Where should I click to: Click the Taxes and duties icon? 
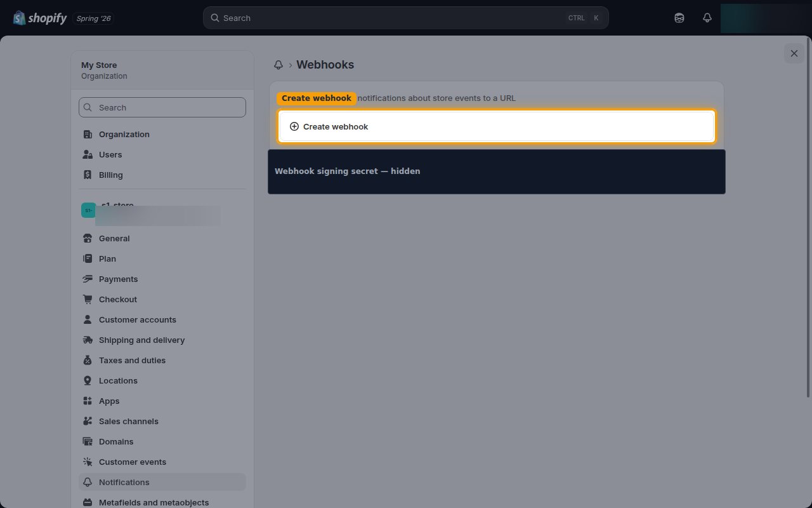(x=88, y=360)
